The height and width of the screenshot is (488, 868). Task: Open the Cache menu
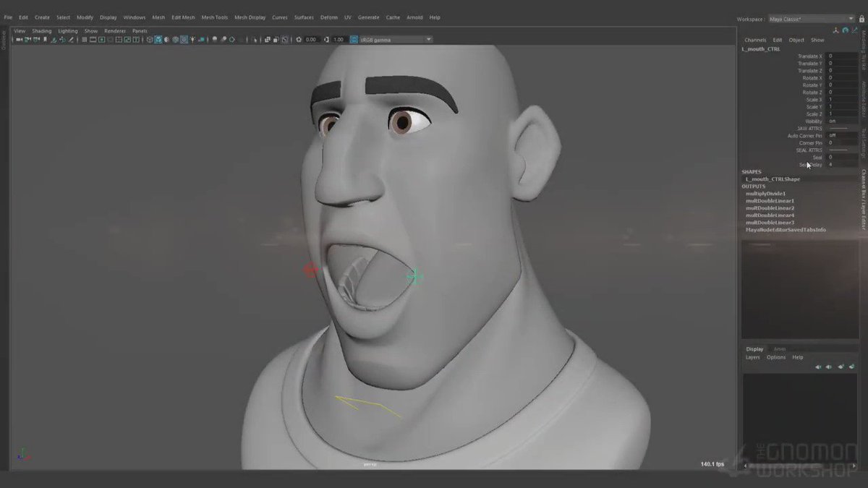coord(393,17)
